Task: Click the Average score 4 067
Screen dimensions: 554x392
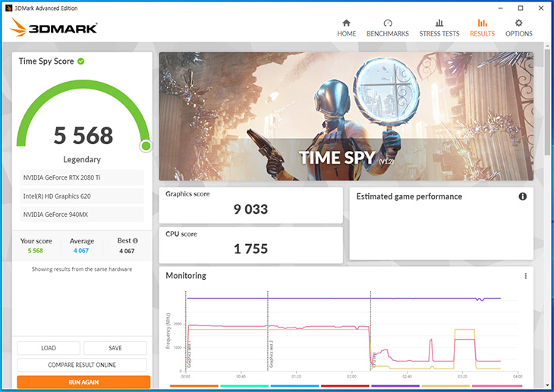Action: [81, 251]
